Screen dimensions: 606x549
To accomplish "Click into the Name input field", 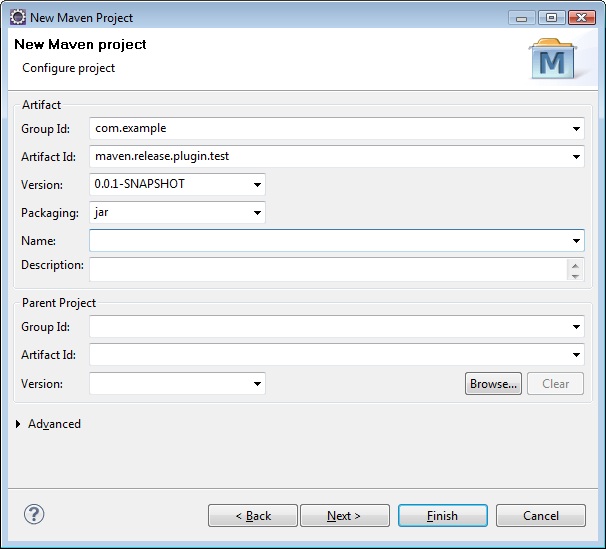I will click(x=329, y=241).
